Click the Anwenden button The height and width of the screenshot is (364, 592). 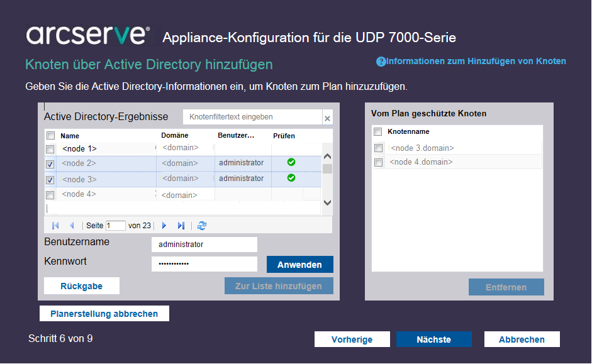300,265
